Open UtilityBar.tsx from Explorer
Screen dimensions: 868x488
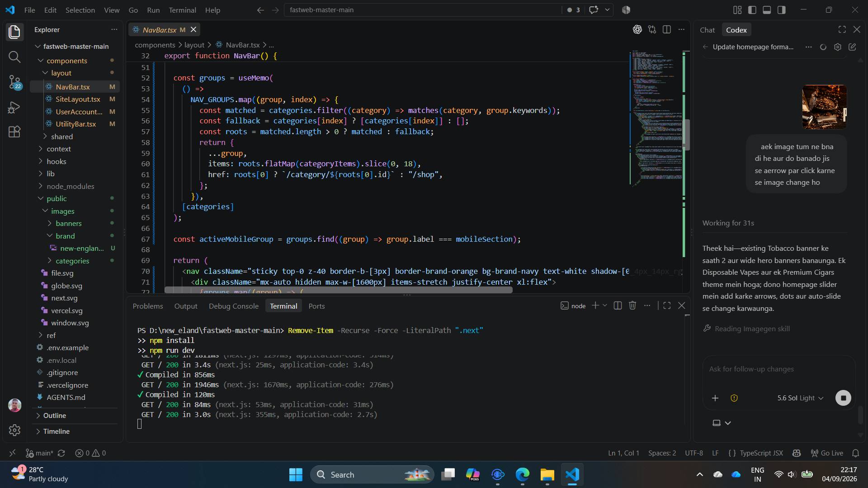pyautogui.click(x=75, y=124)
